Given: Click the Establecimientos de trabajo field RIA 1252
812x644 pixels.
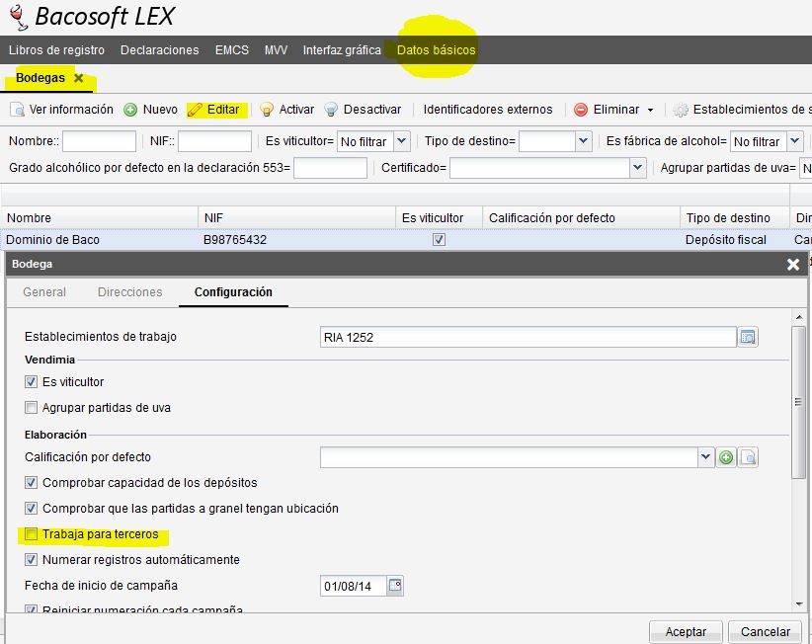Looking at the screenshot, I should point(528,337).
